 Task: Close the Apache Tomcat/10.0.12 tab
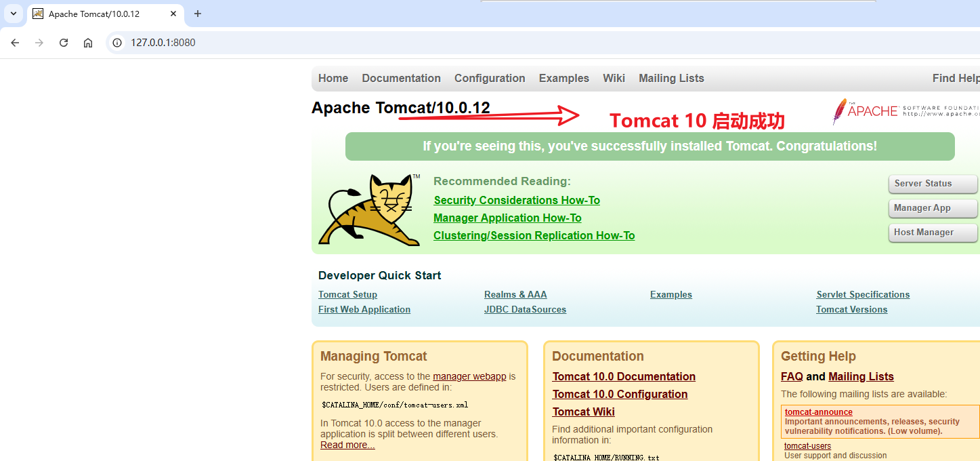[173, 14]
